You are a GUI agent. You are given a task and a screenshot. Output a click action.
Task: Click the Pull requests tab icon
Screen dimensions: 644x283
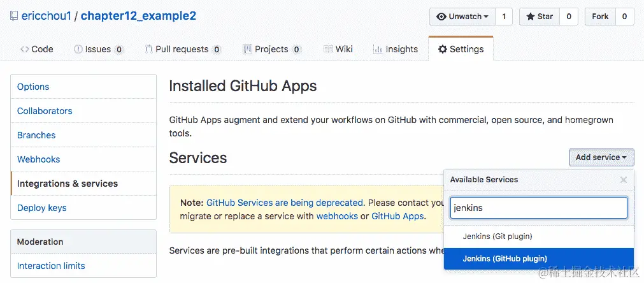(x=148, y=49)
